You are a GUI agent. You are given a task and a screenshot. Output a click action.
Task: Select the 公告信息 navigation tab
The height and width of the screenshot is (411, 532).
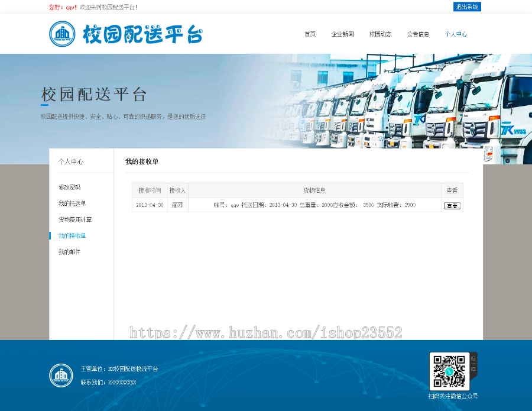pos(417,34)
